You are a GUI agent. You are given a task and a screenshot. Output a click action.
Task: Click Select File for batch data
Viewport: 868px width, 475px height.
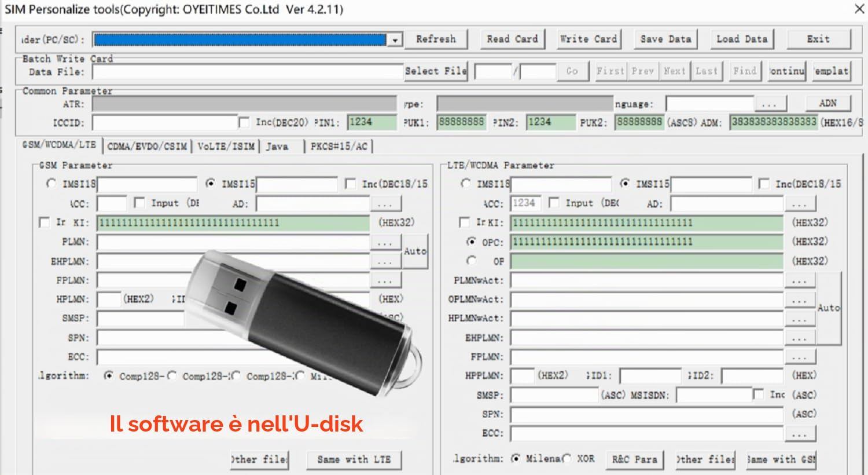[x=436, y=71]
